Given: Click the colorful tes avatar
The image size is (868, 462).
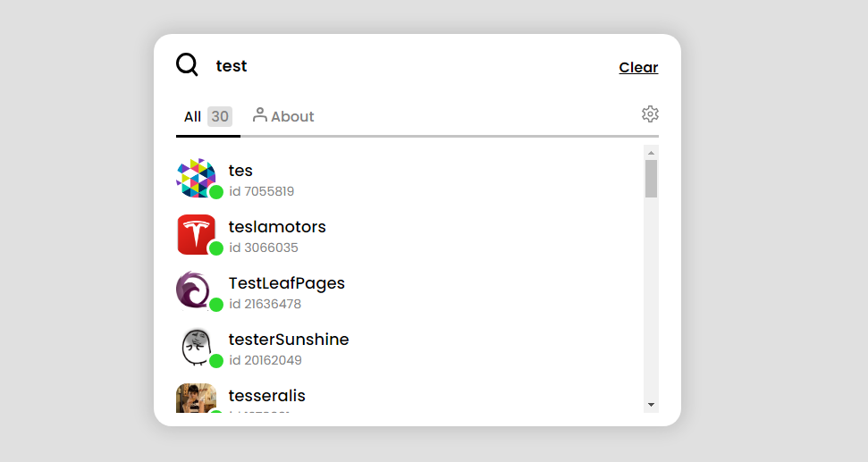Looking at the screenshot, I should click(196, 178).
